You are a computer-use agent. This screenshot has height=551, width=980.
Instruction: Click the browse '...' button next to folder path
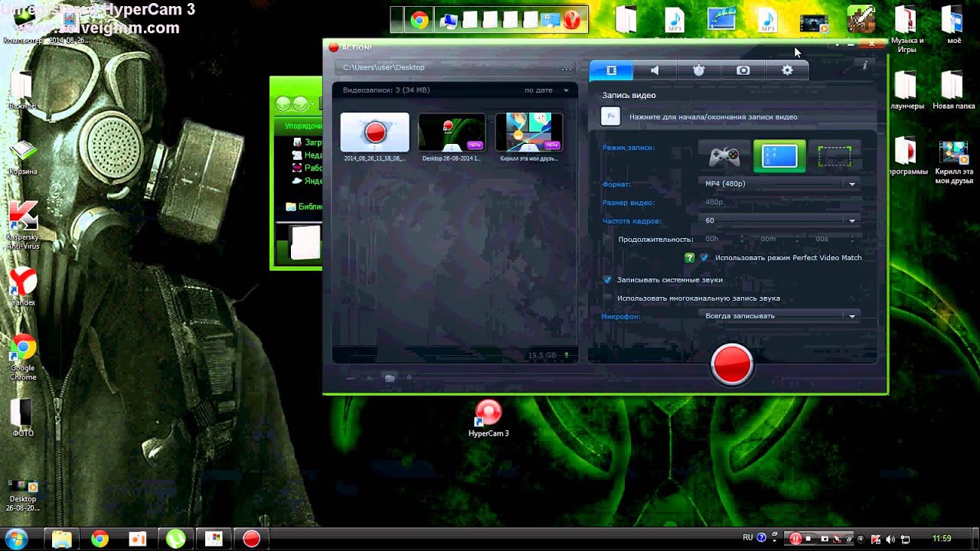567,68
